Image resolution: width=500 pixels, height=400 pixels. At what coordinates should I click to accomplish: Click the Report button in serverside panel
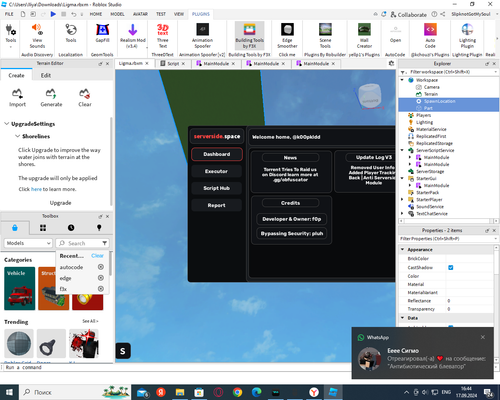[216, 205]
